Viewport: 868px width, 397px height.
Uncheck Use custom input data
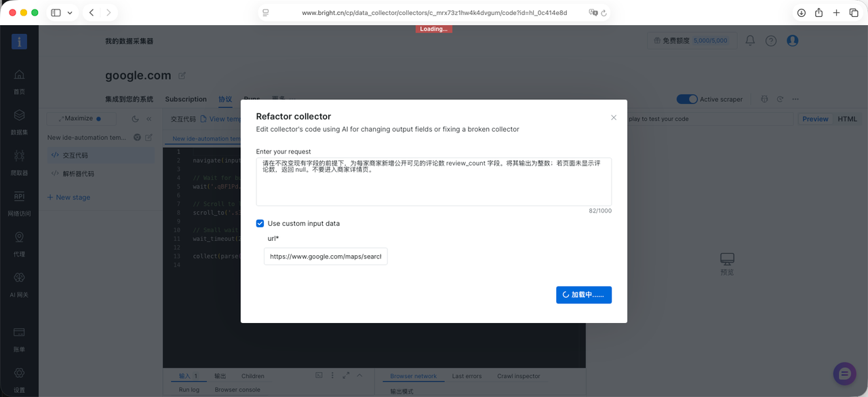[x=260, y=223]
